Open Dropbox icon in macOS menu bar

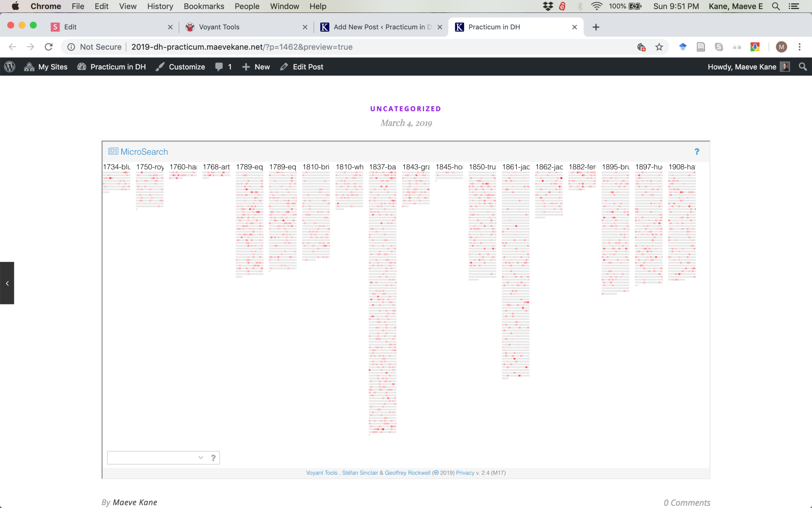(548, 6)
